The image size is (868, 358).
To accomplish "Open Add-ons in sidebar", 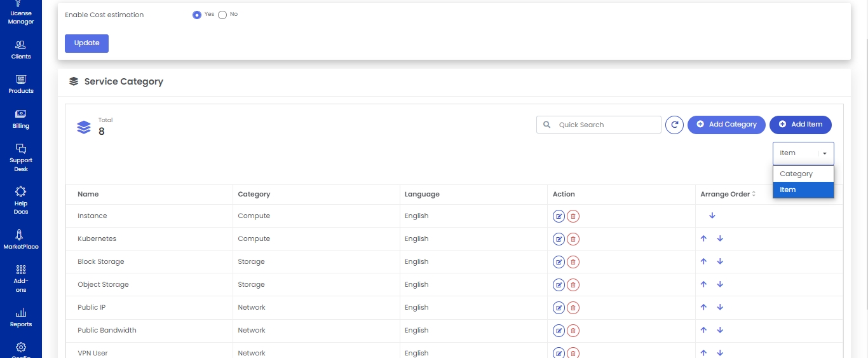I will click(21, 279).
